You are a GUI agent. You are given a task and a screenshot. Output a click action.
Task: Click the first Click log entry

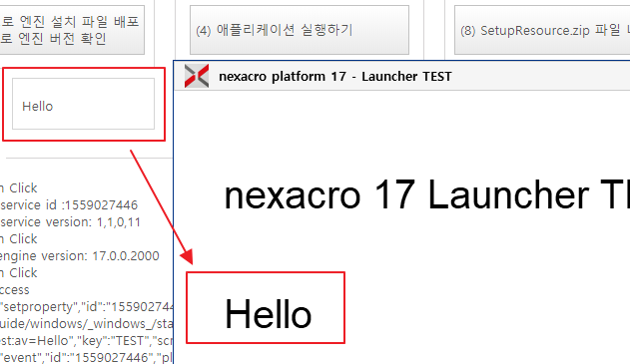click(x=19, y=187)
